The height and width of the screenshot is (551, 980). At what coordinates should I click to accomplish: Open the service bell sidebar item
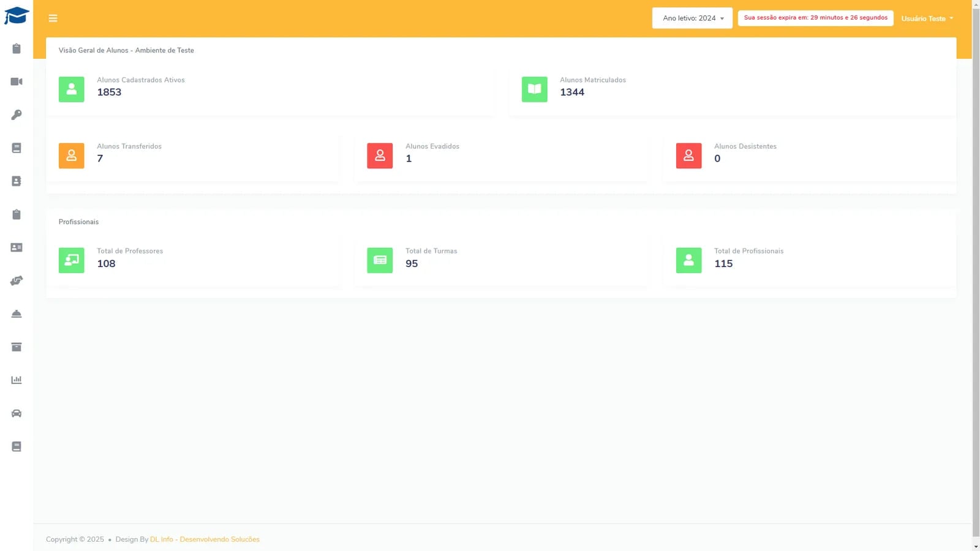coord(17,313)
